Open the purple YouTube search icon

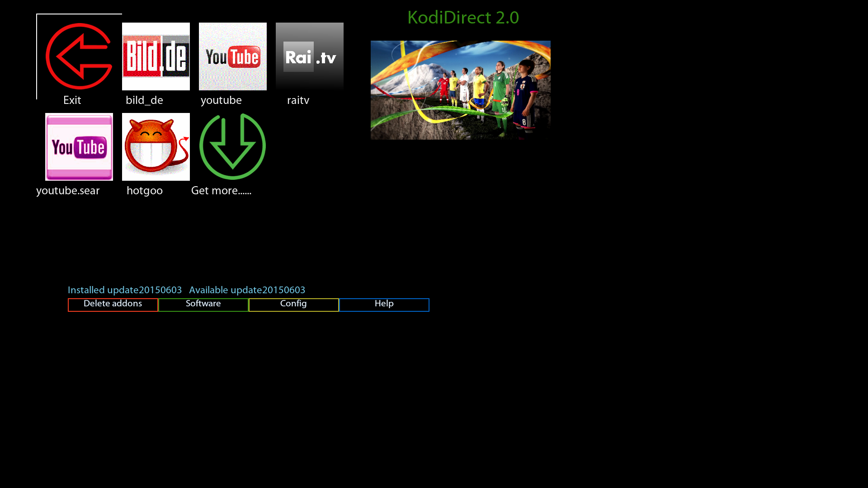79,147
